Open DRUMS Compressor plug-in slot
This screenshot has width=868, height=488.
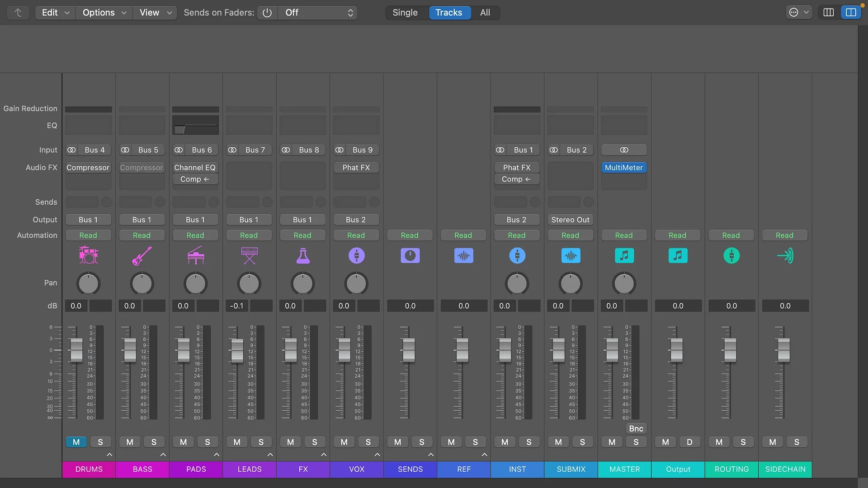point(88,168)
